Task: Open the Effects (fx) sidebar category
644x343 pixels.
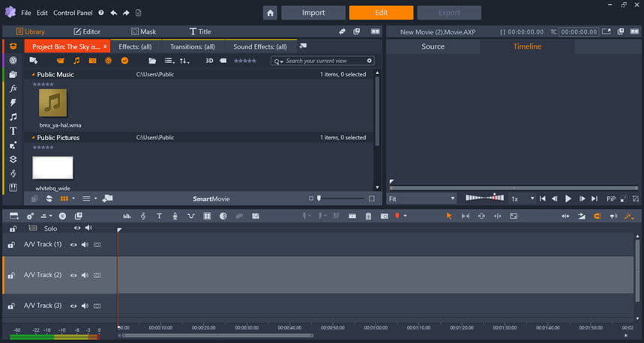Action: (x=13, y=88)
